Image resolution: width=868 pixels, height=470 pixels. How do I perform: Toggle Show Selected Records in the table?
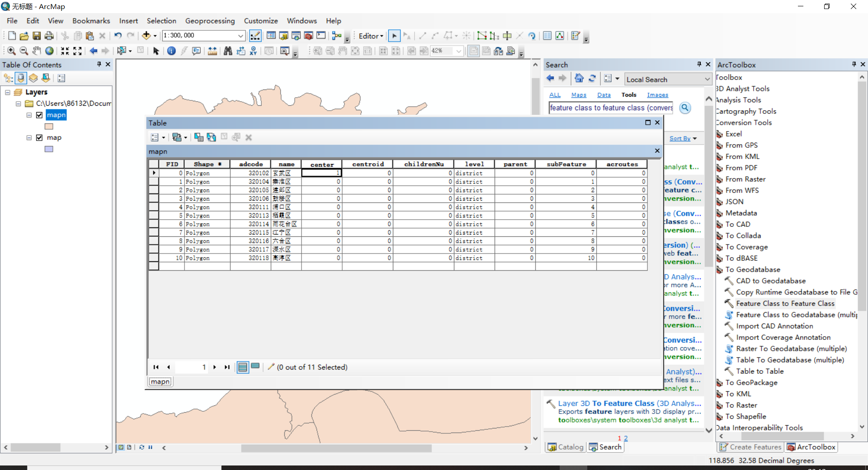click(255, 367)
